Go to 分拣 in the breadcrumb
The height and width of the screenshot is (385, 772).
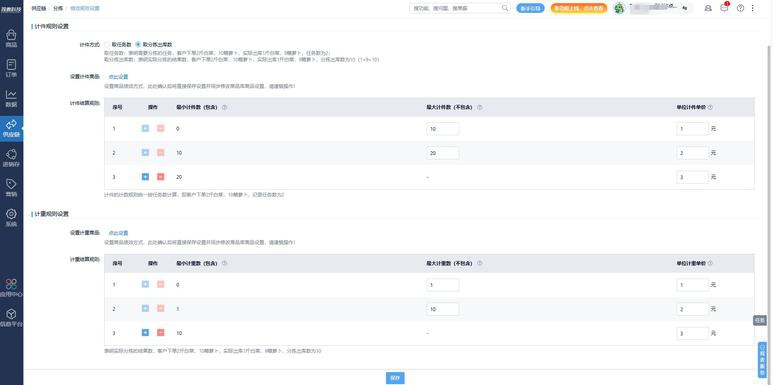pos(58,8)
